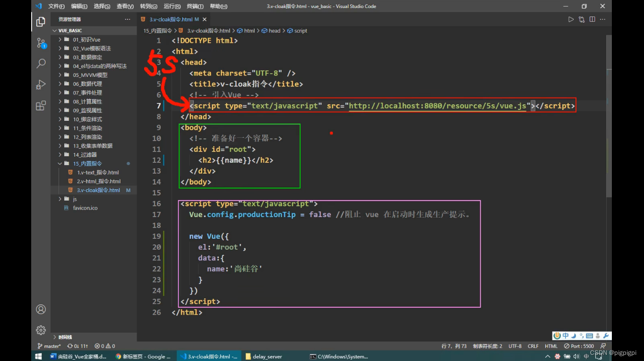Viewport: 644px width, 361px height.
Task: Open the 帮助(H) menu
Action: coord(218,6)
